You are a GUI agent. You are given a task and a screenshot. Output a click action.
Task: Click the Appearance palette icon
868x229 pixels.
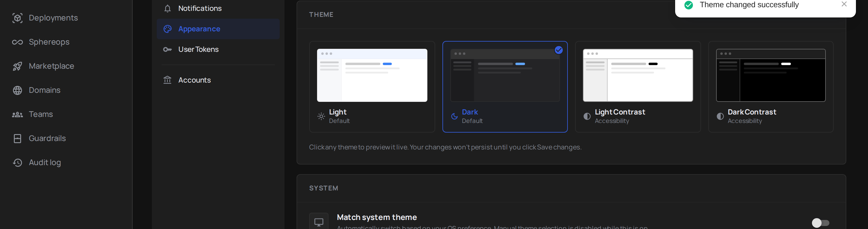(168, 29)
